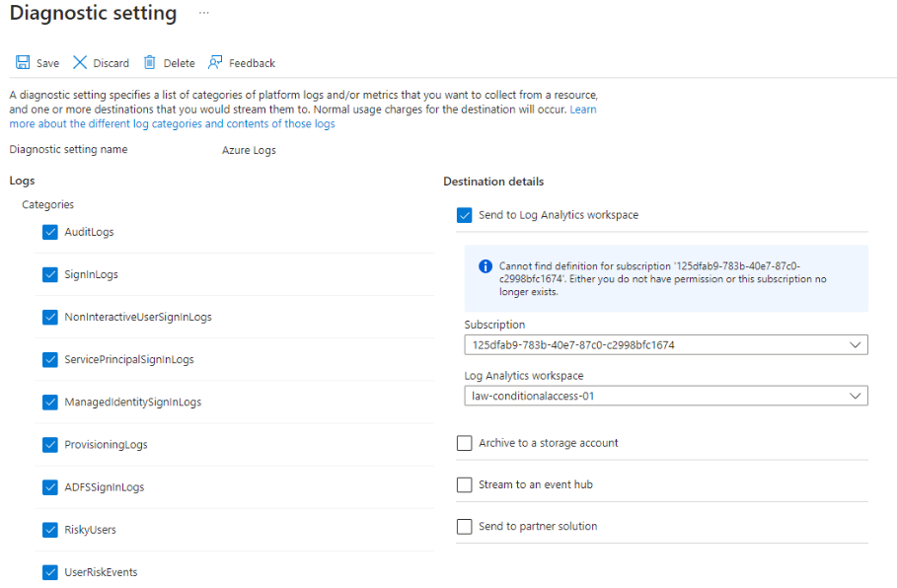Click the 'Destination details' heading
This screenshot has height=588, width=897.
[493, 182]
